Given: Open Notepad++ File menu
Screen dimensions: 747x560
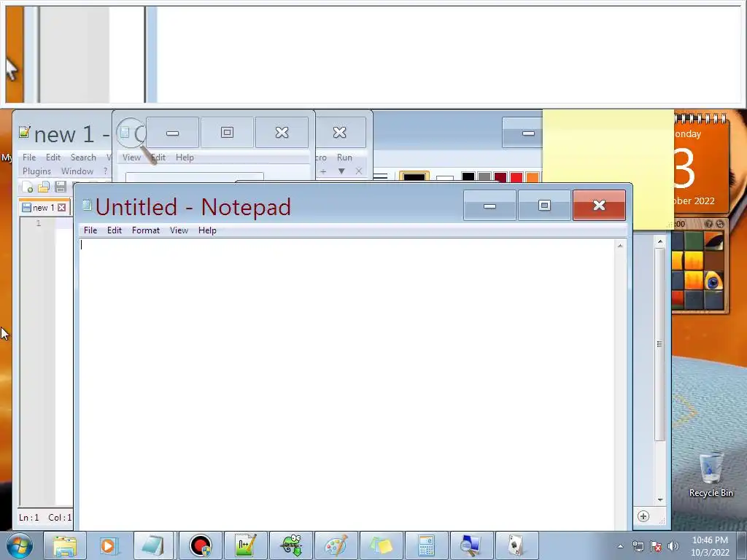Looking at the screenshot, I should pyautogui.click(x=29, y=157).
